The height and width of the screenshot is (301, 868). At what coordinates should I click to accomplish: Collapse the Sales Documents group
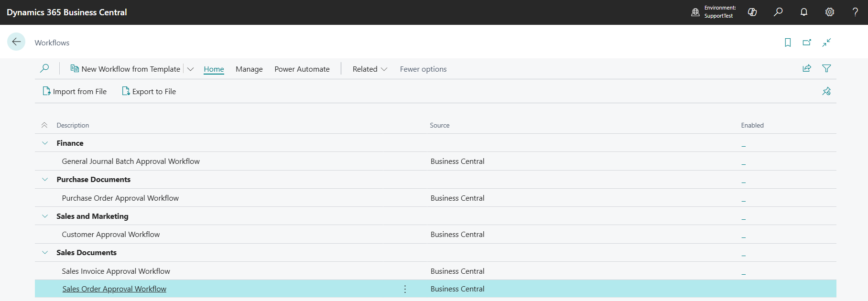(x=45, y=253)
